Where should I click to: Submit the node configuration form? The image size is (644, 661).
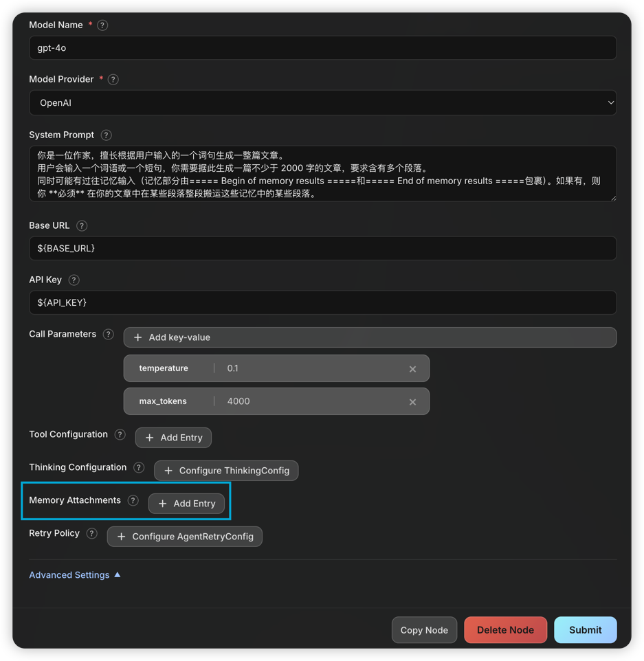click(585, 630)
